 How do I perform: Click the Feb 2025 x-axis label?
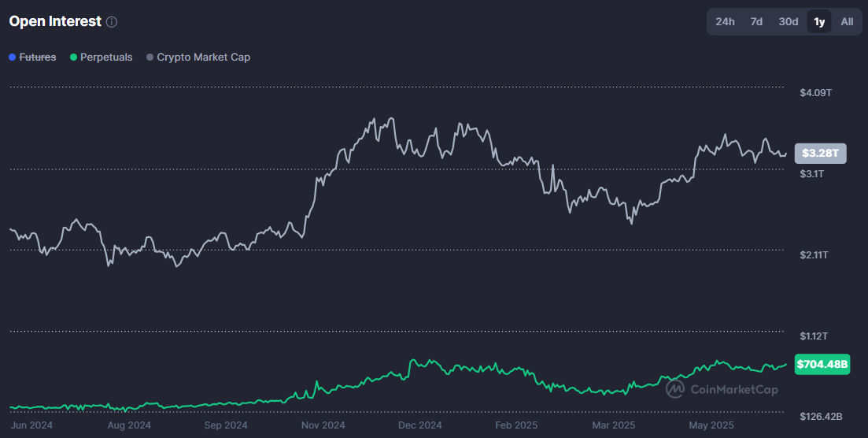[517, 425]
